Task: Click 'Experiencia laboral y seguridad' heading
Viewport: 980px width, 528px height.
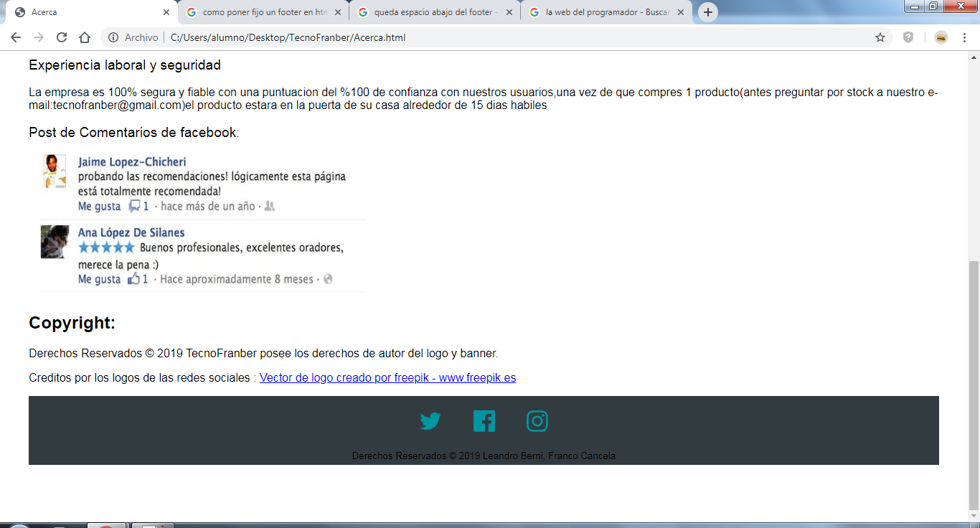Action: coord(125,65)
